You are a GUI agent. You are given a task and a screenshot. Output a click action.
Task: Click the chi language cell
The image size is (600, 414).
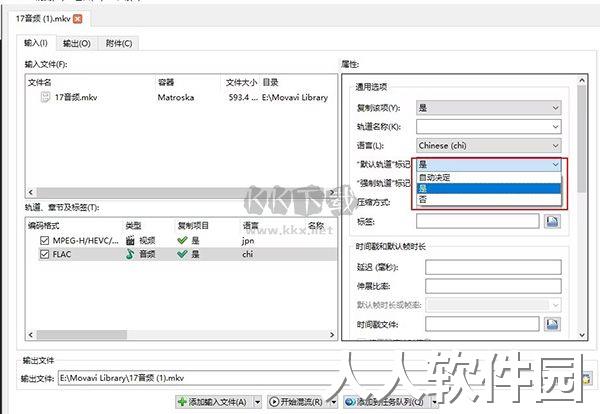tap(248, 254)
